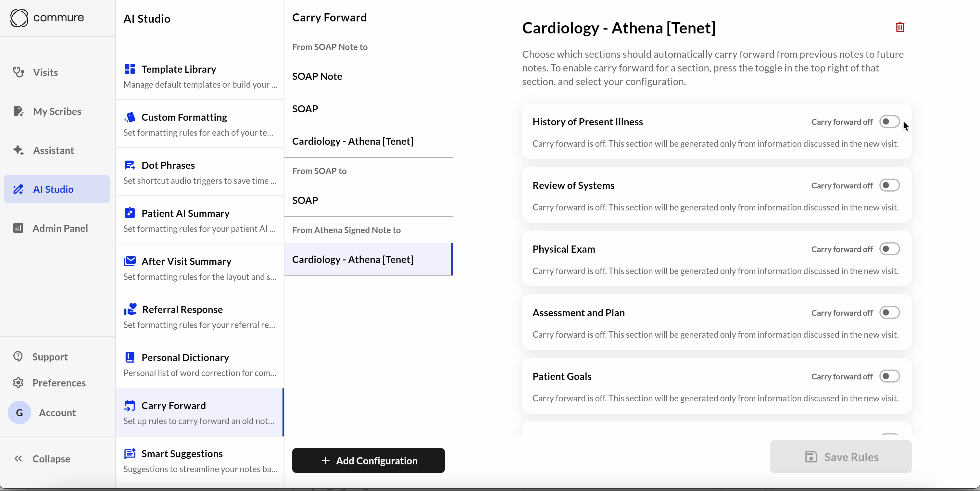980x491 pixels.
Task: Click the red delete configuration trash icon
Action: (900, 27)
